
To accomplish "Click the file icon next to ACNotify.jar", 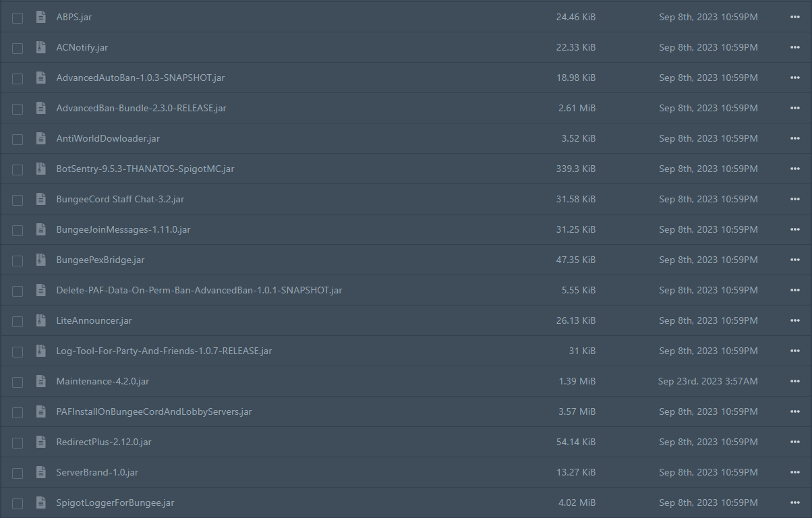I will (40, 47).
